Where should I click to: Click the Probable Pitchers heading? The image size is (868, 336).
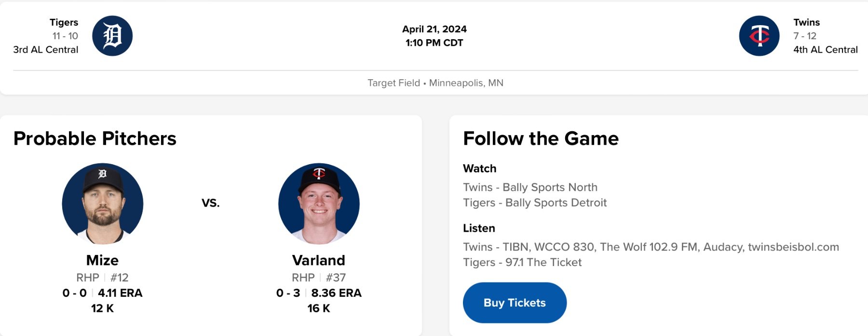click(x=95, y=139)
